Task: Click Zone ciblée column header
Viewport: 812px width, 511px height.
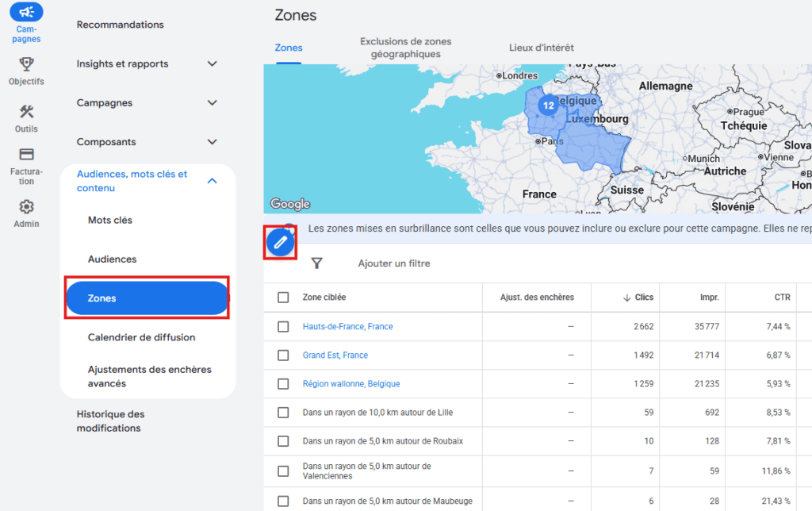Action: pos(324,298)
